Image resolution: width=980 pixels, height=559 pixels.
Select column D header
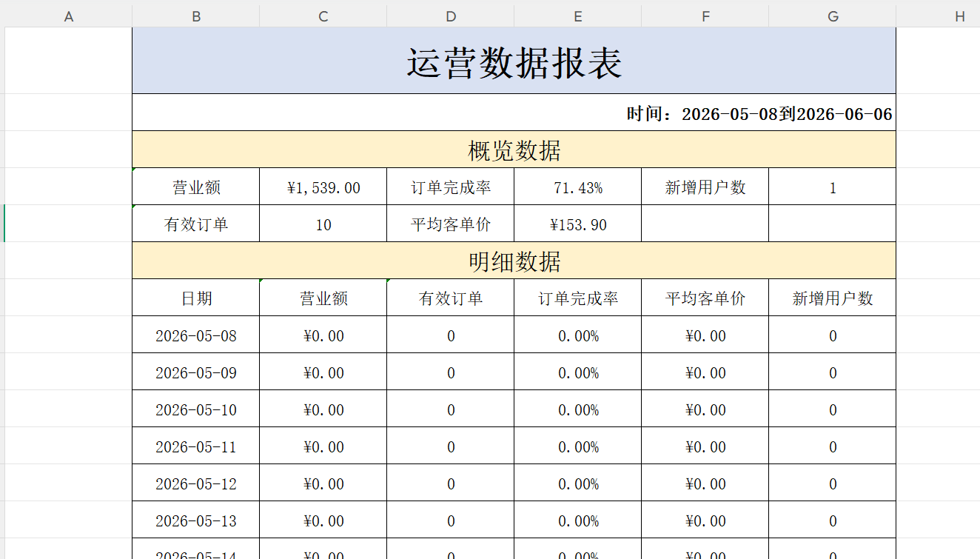451,16
